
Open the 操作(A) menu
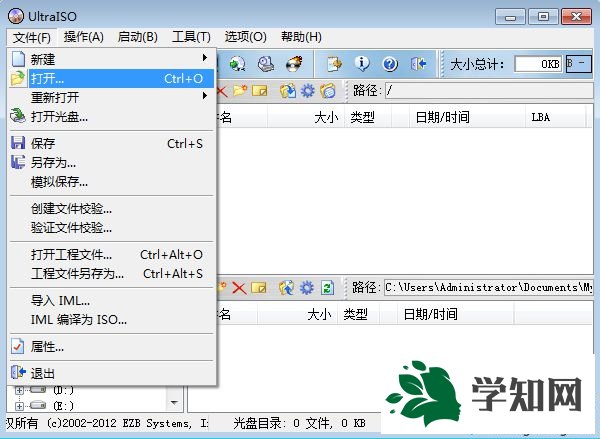pos(84,37)
